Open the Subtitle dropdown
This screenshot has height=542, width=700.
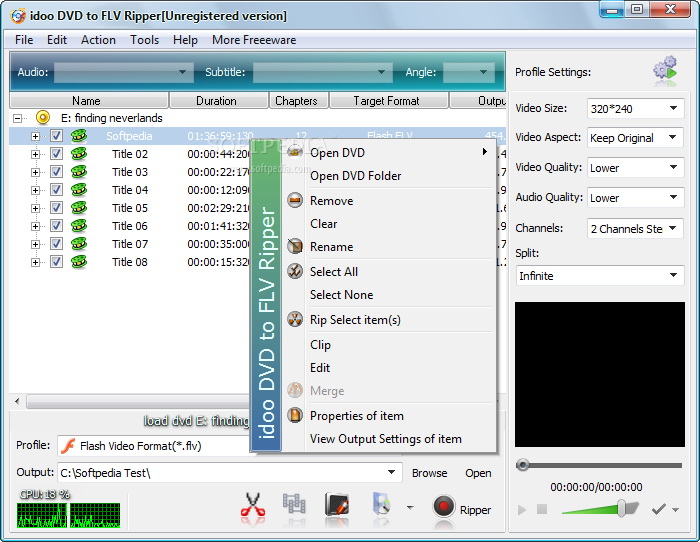tap(322, 72)
